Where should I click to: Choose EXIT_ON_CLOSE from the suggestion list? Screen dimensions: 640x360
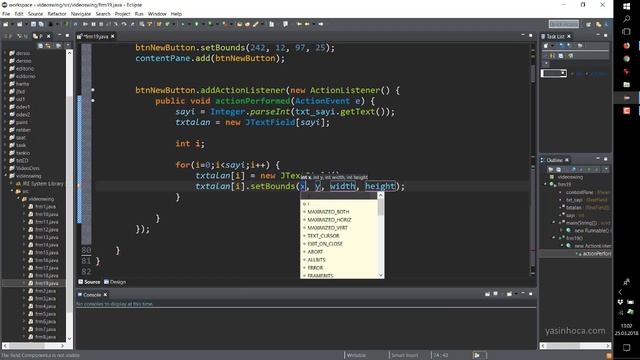pyautogui.click(x=324, y=244)
